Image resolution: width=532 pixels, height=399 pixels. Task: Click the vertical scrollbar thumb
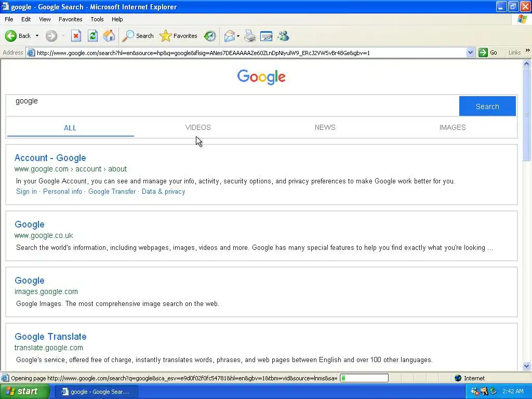pyautogui.click(x=527, y=114)
